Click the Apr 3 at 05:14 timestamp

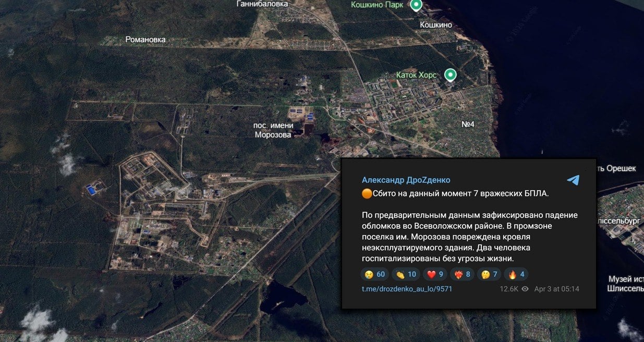[x=556, y=289]
